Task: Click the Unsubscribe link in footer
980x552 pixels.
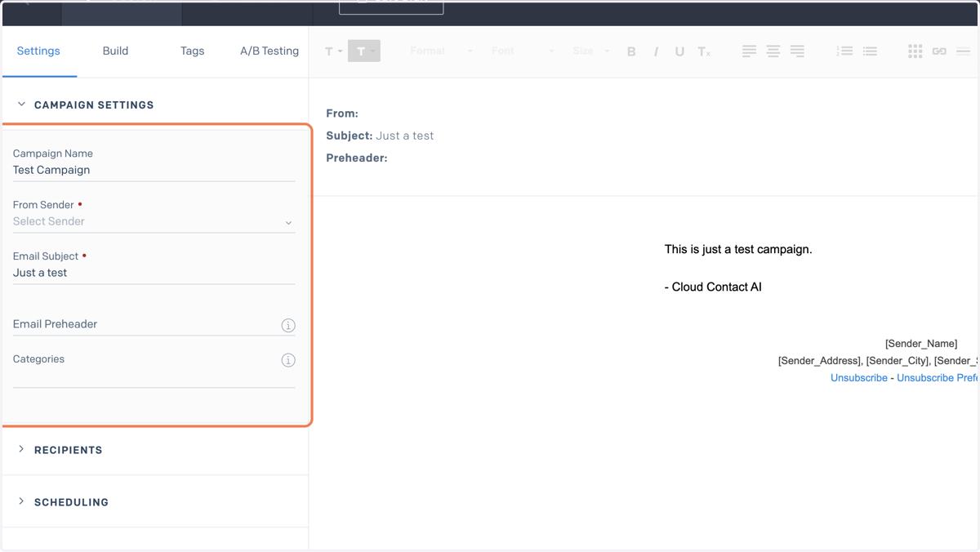Action: click(x=859, y=378)
